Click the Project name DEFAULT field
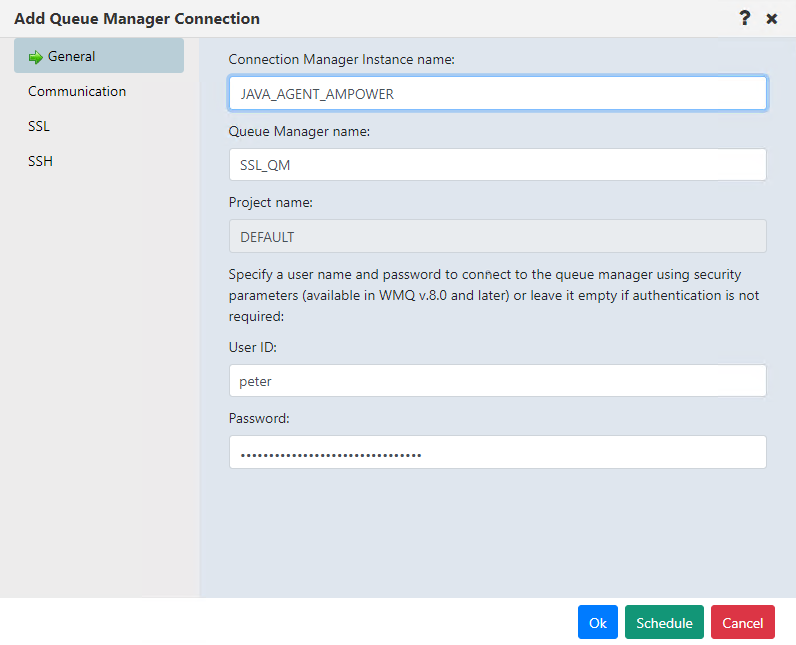The height and width of the screenshot is (645, 796). coord(498,236)
